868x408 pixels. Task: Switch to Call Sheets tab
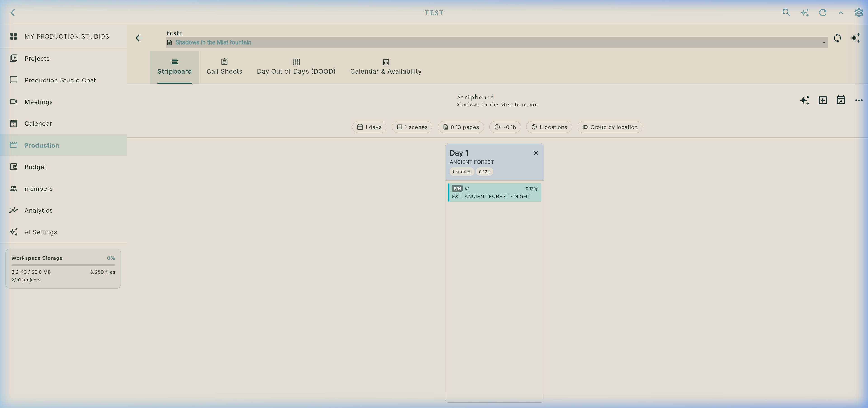click(x=224, y=67)
